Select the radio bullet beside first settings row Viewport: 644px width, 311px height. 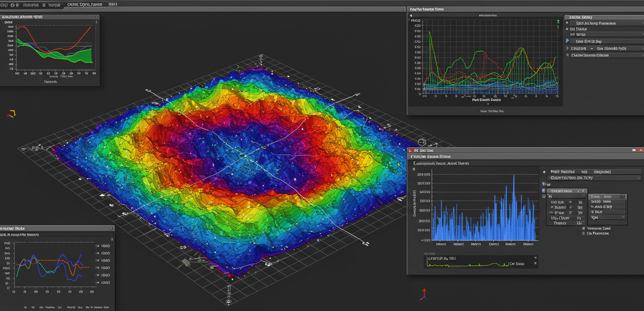(x=568, y=23)
